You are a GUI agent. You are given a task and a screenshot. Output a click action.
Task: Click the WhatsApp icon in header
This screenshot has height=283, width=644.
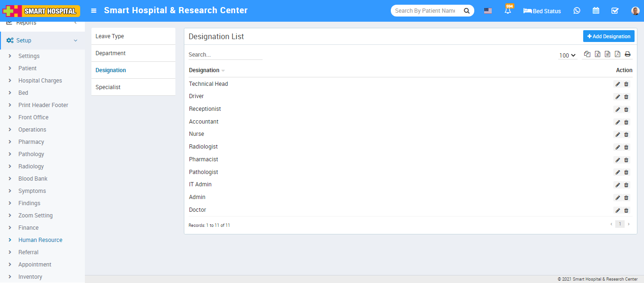pyautogui.click(x=577, y=11)
